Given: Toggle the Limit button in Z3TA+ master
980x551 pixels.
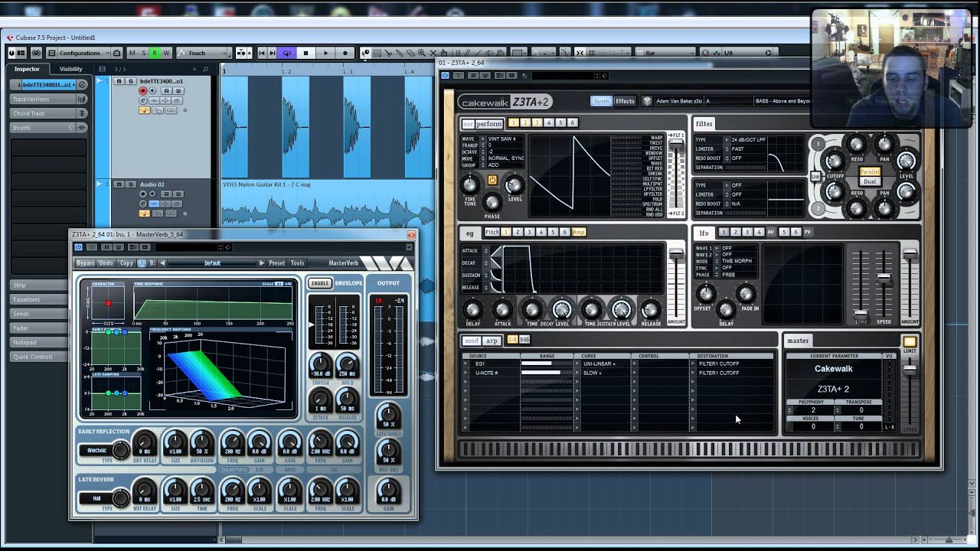Looking at the screenshot, I should tap(909, 342).
